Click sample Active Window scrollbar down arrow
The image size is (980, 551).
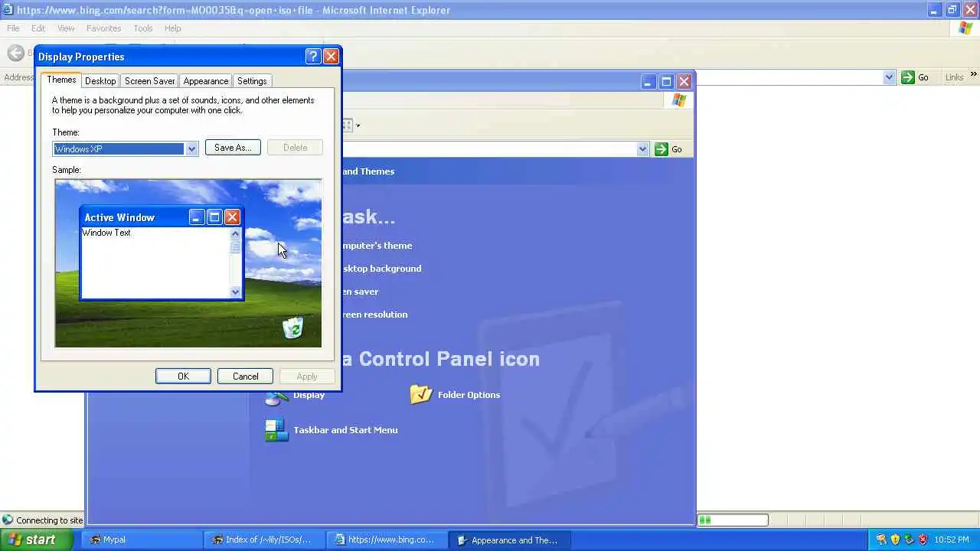[235, 292]
